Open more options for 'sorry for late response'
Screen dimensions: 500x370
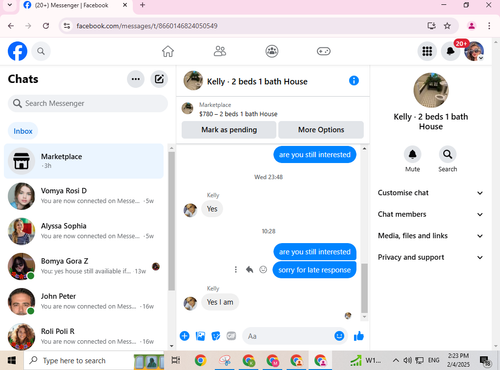(x=236, y=269)
